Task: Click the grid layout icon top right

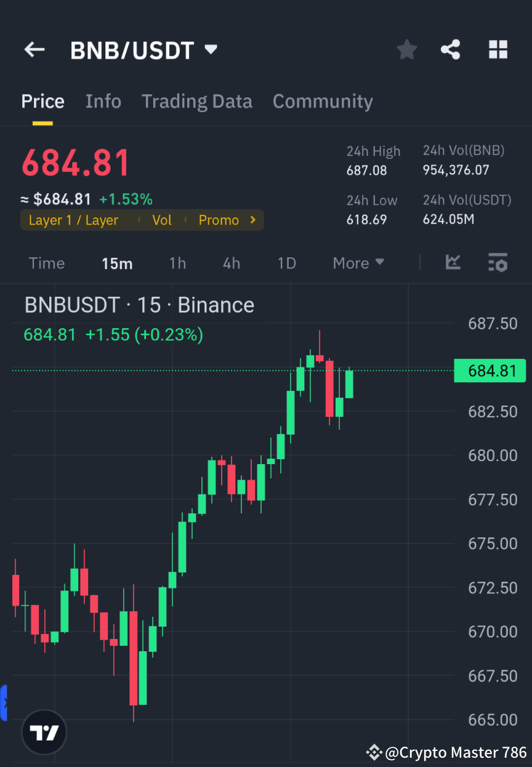Action: click(498, 50)
